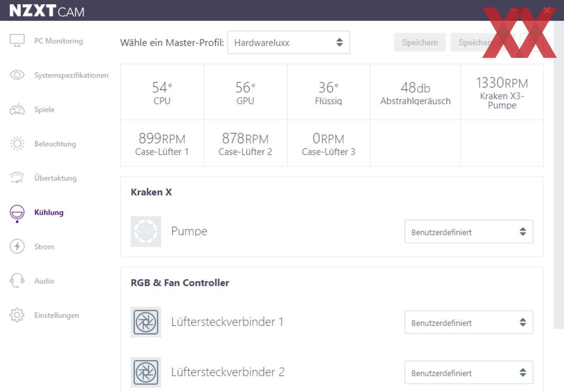Click the RGB & Fan Controller heading
564x392 pixels.
tap(180, 283)
